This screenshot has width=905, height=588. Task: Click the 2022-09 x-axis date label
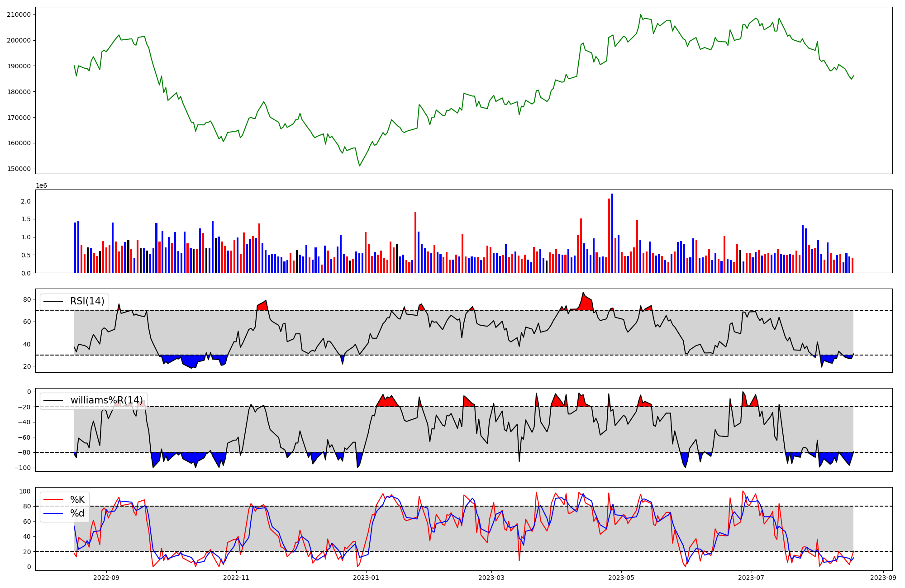tap(106, 578)
